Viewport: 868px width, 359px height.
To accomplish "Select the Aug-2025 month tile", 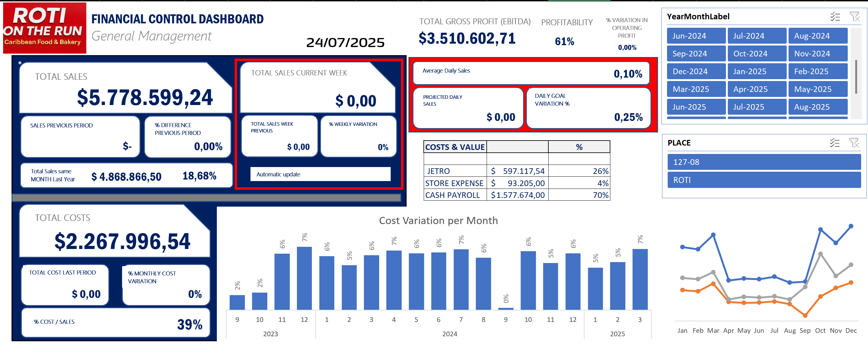I will 818,107.
